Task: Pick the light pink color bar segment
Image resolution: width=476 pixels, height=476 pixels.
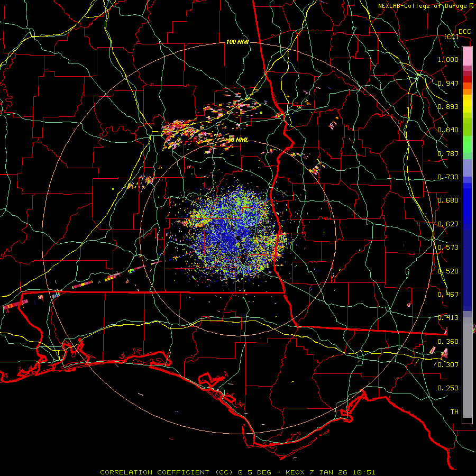Action: [467, 57]
